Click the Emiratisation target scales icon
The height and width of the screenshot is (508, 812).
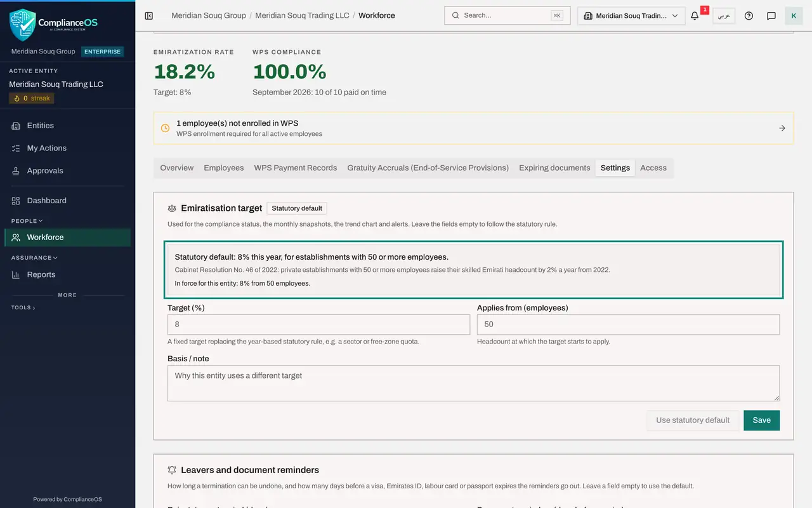pyautogui.click(x=172, y=208)
